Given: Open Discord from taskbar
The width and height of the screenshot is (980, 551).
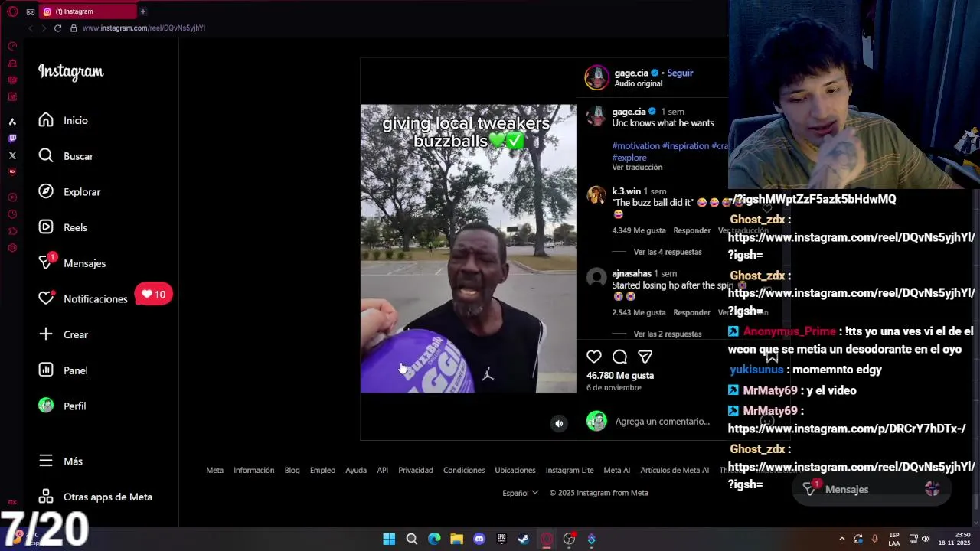Looking at the screenshot, I should 479,539.
